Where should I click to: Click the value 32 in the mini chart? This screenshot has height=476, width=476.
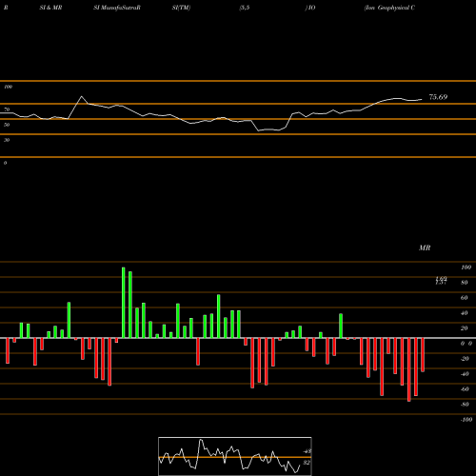click(x=307, y=463)
